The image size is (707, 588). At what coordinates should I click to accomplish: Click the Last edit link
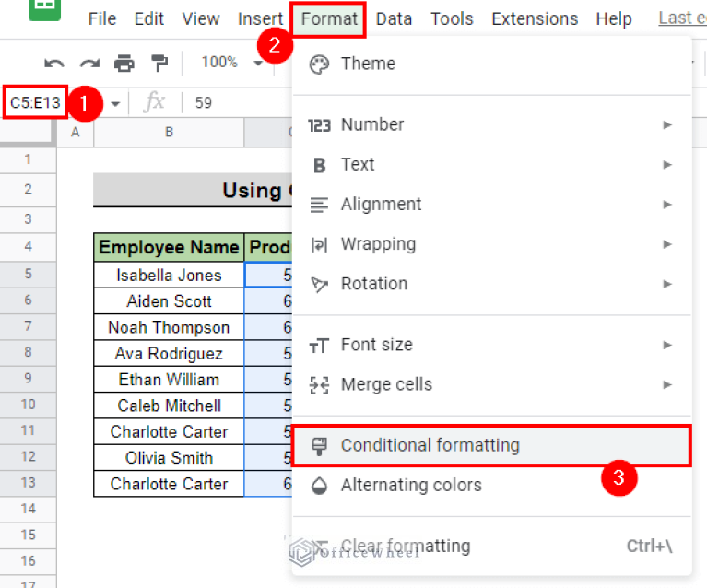point(682,18)
